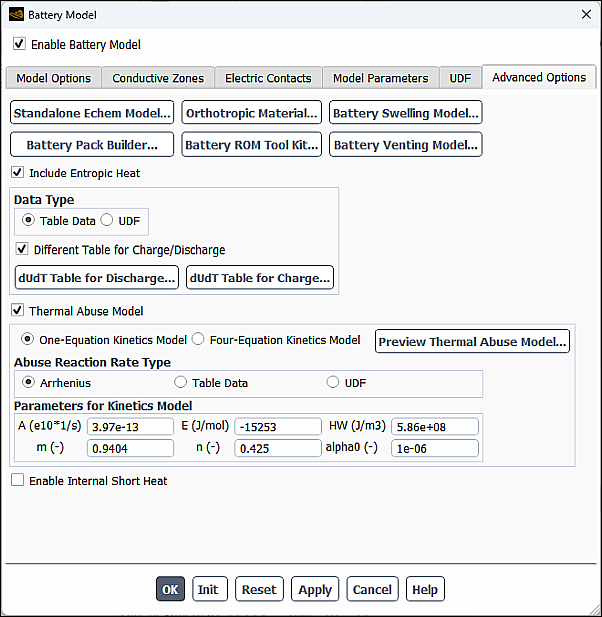602x617 pixels.
Task: Open Help for Battery Model
Action: click(425, 589)
